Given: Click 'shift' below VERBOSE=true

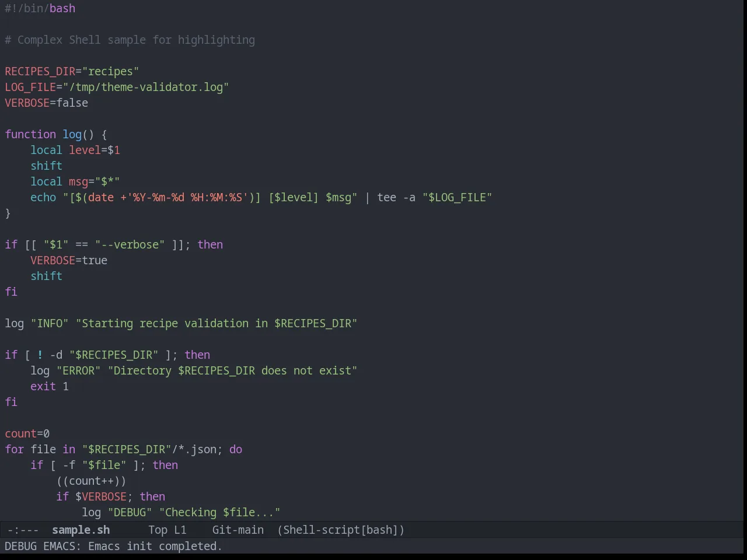Looking at the screenshot, I should [46, 276].
